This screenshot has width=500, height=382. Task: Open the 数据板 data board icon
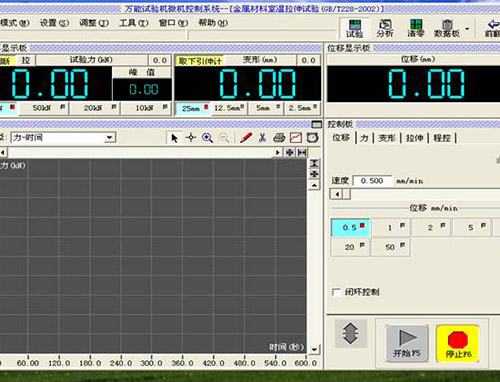coord(447,28)
